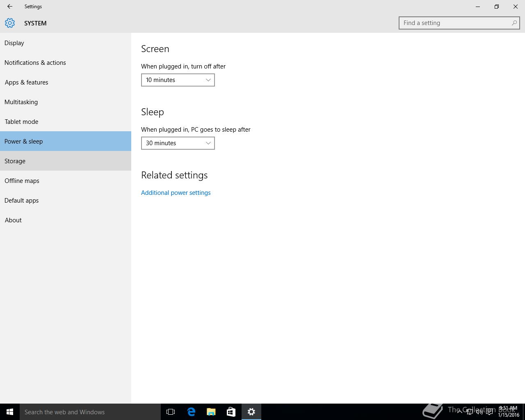Show hidden system tray icons

pos(459,412)
